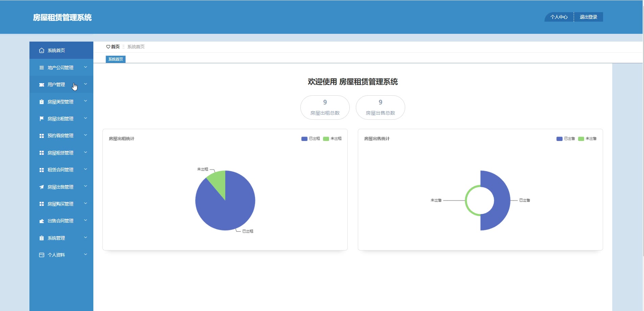Click the grid icon beside 房屋租赁管理
The width and height of the screenshot is (644, 311).
point(42,153)
